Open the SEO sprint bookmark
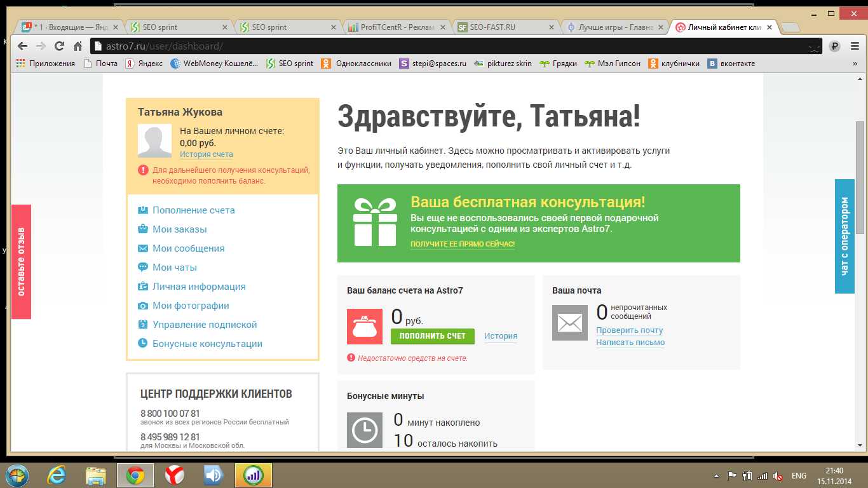 tap(290, 64)
